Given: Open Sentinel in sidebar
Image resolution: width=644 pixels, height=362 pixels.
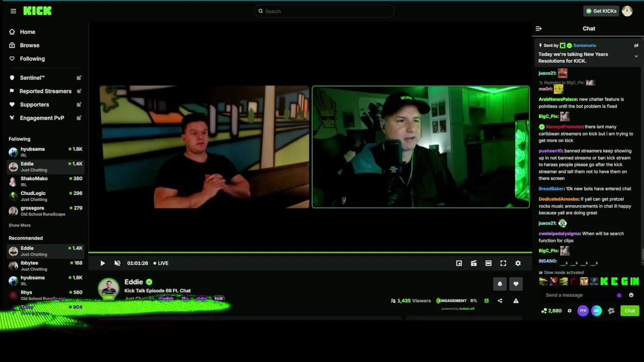Looking at the screenshot, I should [x=32, y=78].
